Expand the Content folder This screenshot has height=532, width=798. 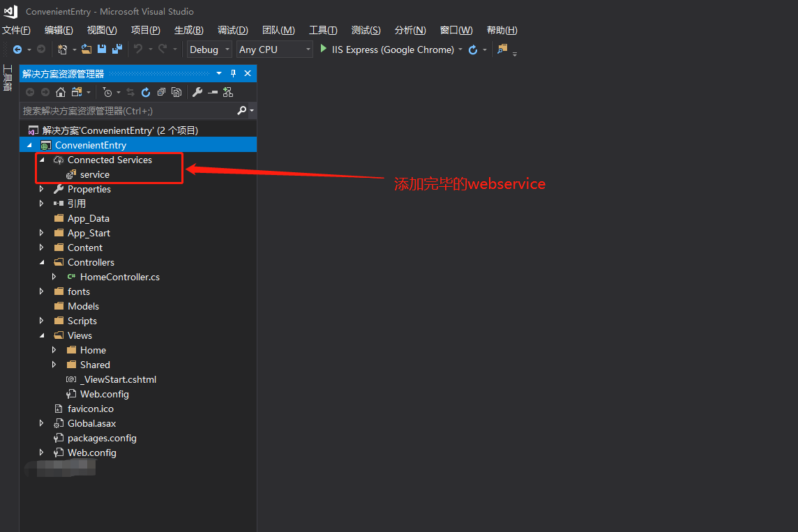click(42, 248)
